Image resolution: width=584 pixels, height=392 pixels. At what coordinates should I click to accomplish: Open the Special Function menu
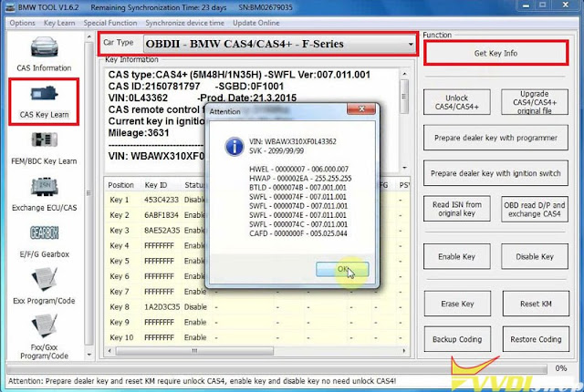click(x=110, y=23)
